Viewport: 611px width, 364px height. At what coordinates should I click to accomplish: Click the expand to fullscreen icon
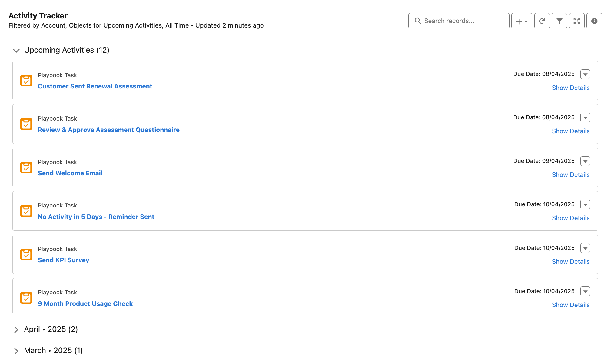click(x=576, y=21)
